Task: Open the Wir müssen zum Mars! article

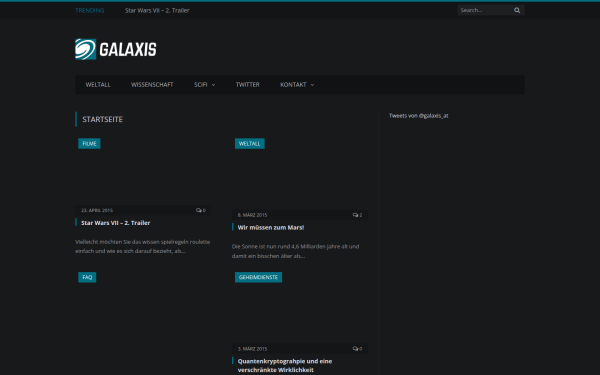Action: pyautogui.click(x=271, y=227)
